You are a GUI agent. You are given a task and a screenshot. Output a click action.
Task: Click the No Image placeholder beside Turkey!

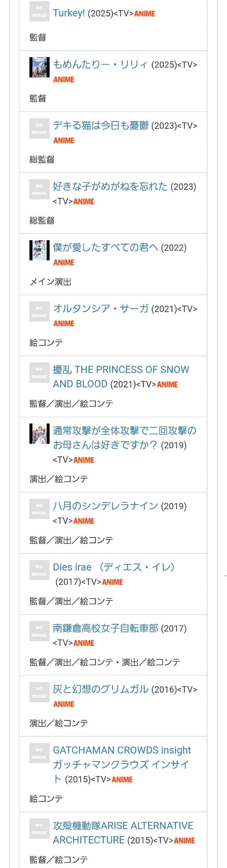point(39,12)
